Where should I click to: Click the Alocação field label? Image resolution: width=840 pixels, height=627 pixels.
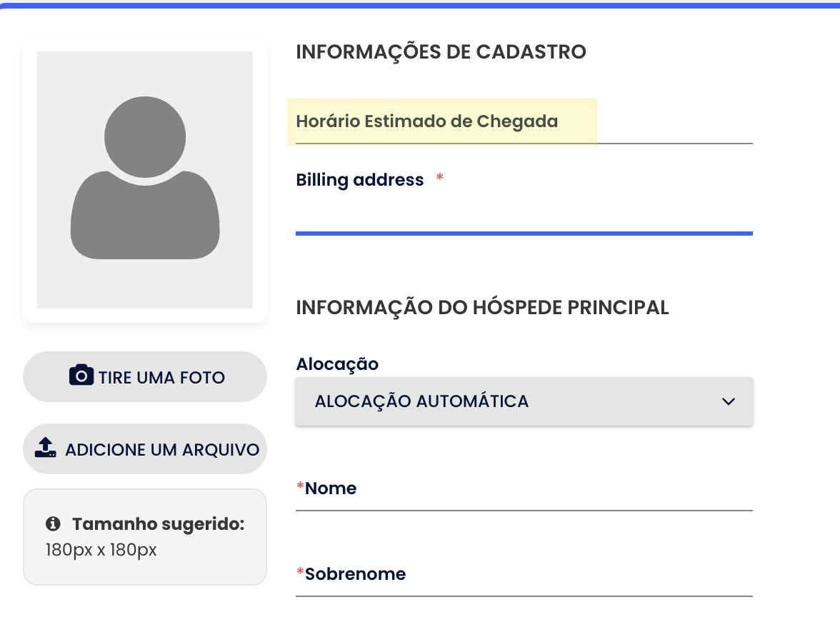pos(337,363)
